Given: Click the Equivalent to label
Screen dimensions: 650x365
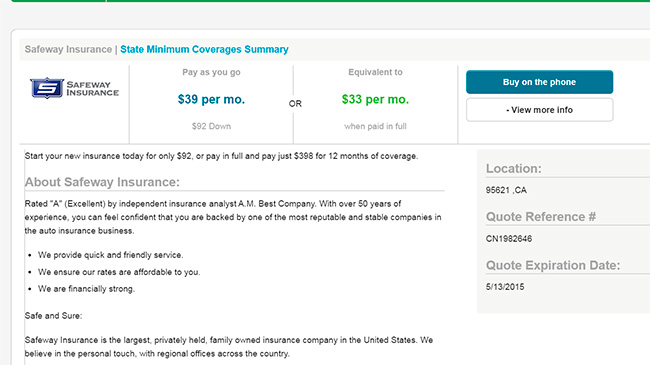Looking at the screenshot, I should coord(375,72).
